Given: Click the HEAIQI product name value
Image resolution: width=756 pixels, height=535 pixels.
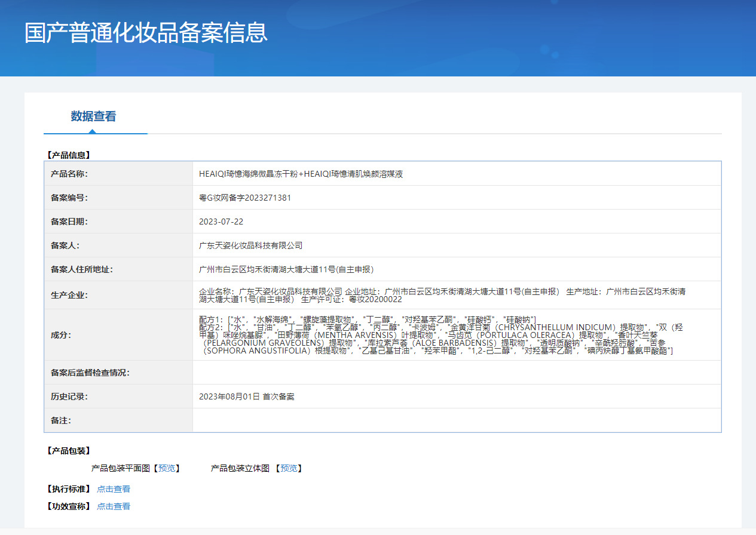Looking at the screenshot, I should pos(301,174).
